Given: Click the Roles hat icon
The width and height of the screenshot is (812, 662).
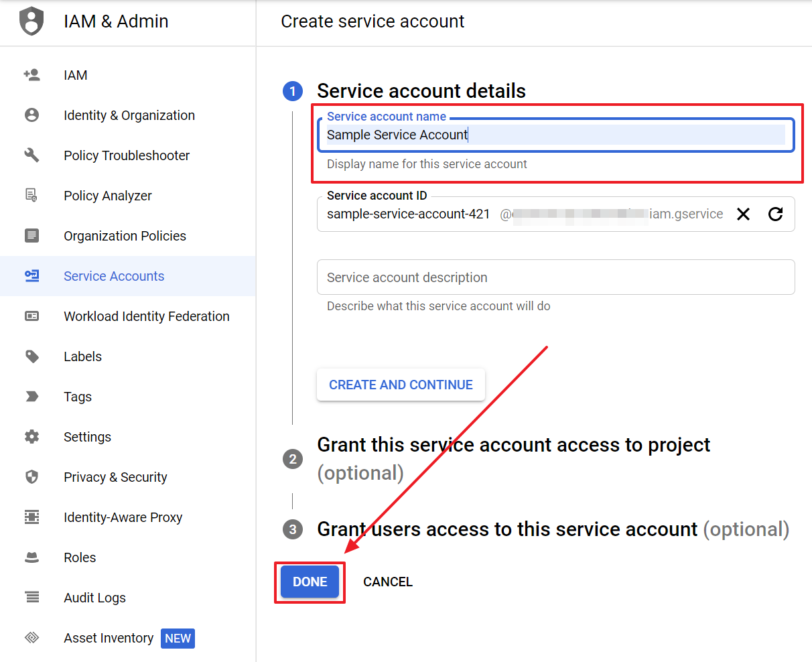Looking at the screenshot, I should [x=31, y=557].
